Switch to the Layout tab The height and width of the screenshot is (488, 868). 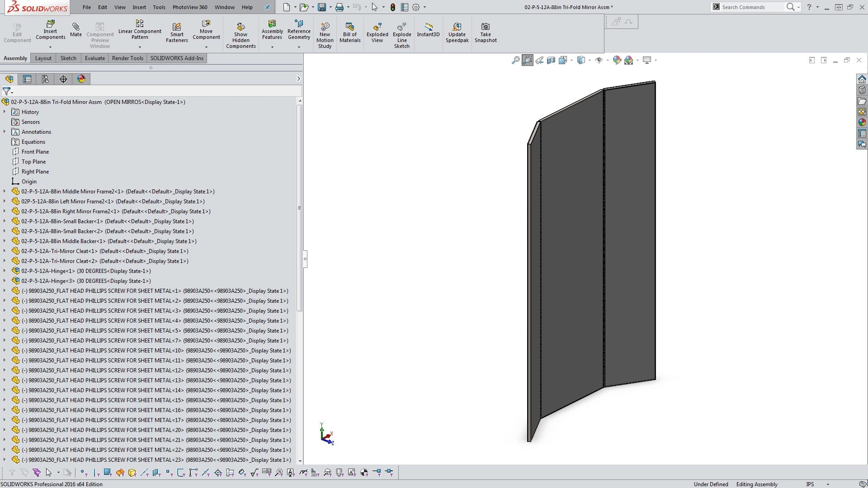point(43,58)
